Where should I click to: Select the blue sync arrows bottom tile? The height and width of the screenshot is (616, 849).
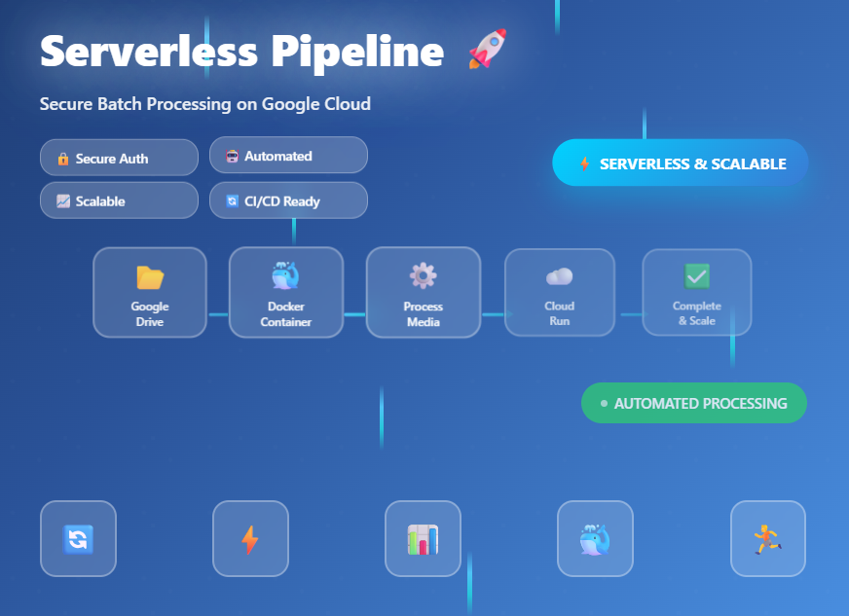79,538
